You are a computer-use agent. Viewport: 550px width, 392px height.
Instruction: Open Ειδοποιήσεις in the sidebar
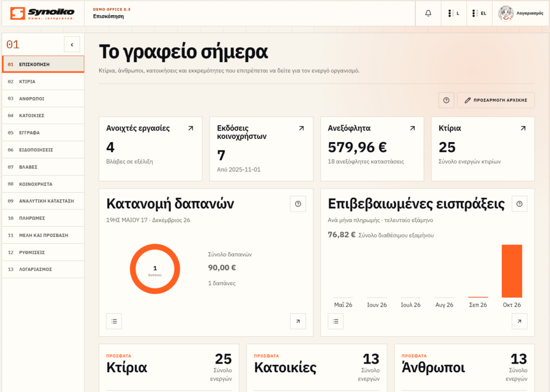[x=43, y=150]
